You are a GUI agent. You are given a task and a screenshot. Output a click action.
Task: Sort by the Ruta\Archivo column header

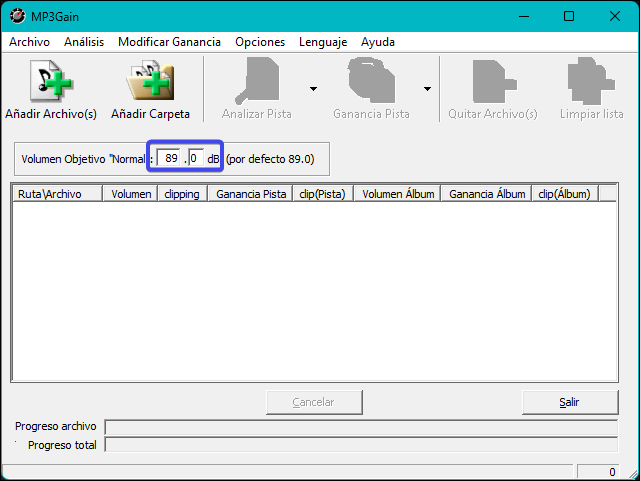coord(57,194)
